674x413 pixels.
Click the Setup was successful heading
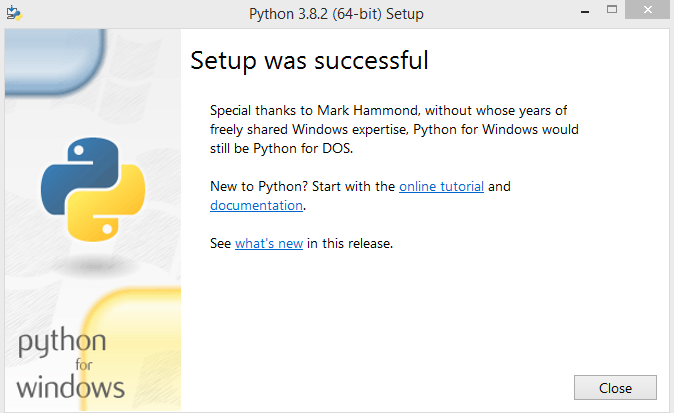pos(309,60)
